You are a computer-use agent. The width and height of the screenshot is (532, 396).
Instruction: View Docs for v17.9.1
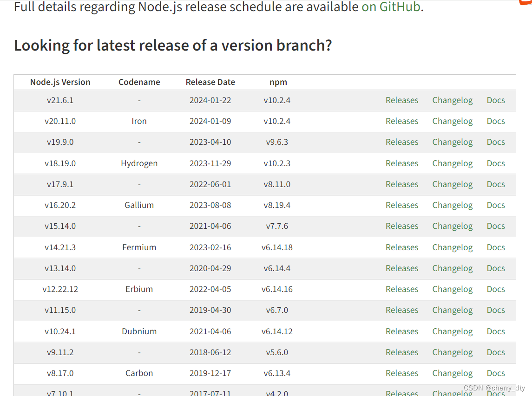click(x=496, y=184)
